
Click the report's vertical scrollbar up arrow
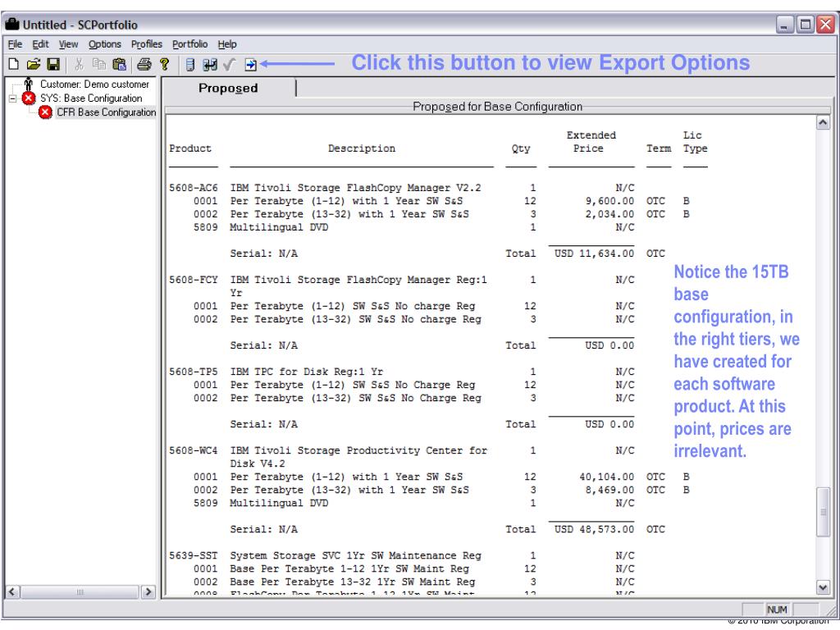(x=823, y=123)
